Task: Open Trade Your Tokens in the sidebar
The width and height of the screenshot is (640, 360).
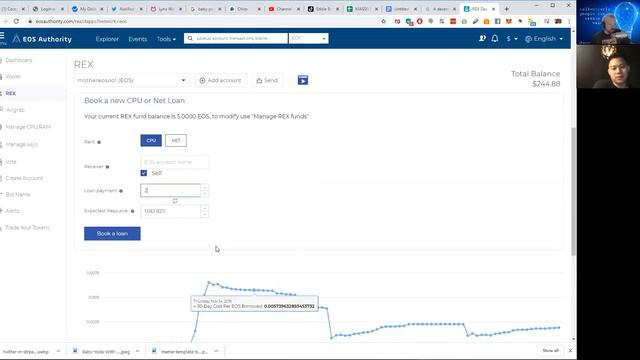Action: 27,227
